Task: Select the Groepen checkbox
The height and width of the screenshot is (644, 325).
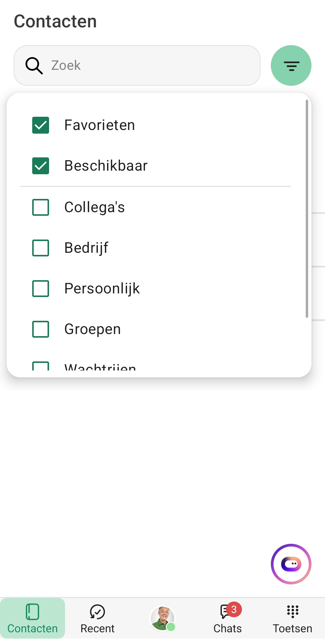Action: click(x=41, y=329)
